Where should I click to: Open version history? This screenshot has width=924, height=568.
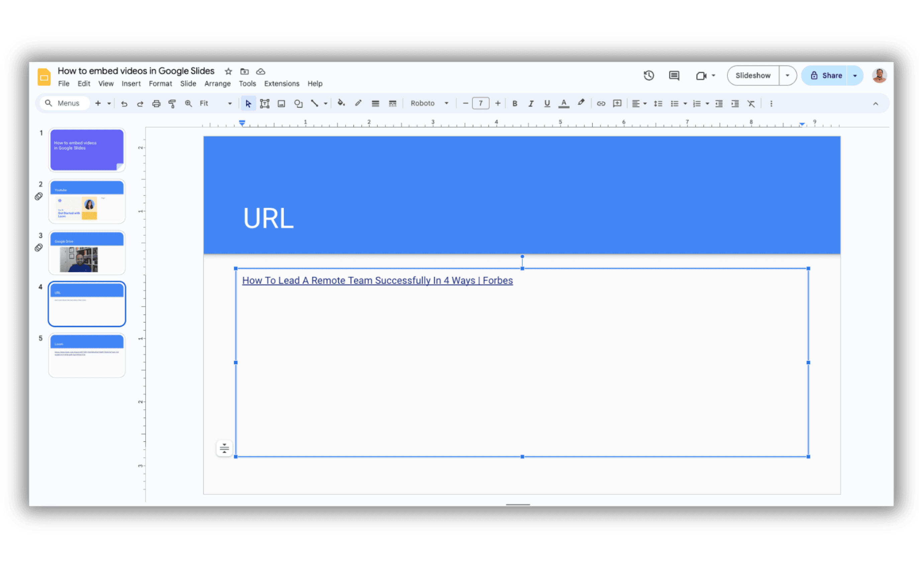coord(649,76)
